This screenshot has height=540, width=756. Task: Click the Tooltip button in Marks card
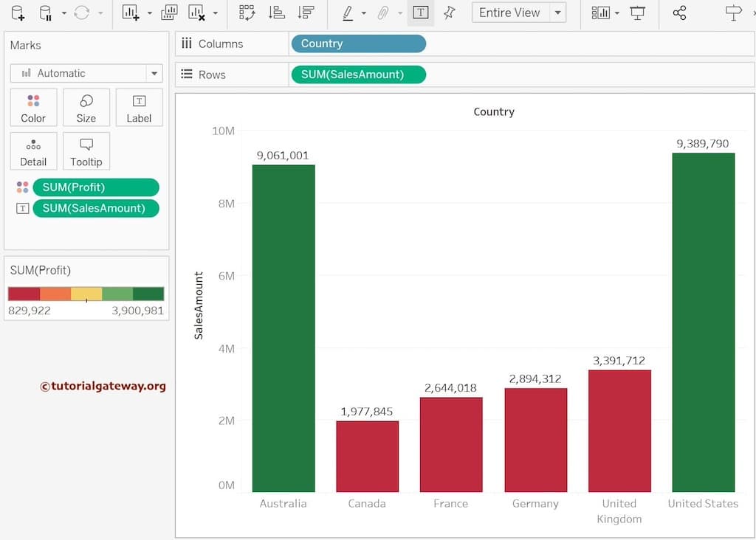(86, 151)
